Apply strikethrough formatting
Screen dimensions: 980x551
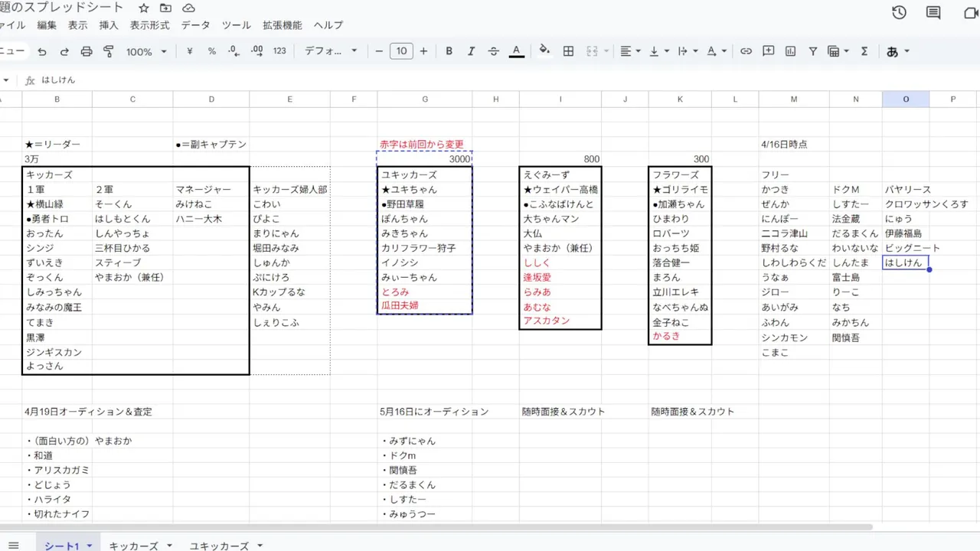click(494, 51)
